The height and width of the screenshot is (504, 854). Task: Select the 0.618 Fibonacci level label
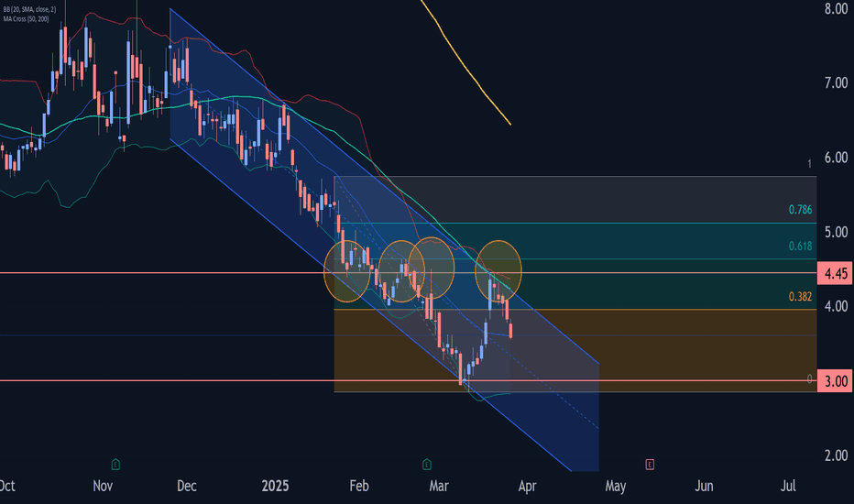[x=800, y=247]
